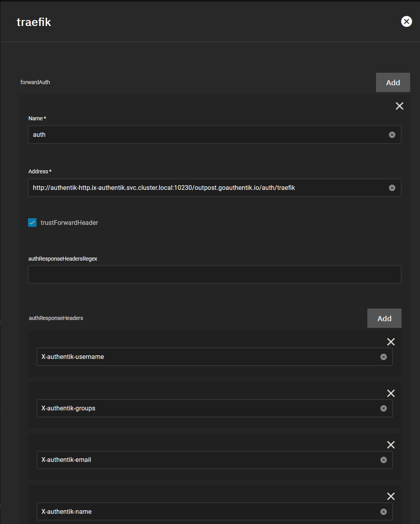
Task: Remove the X-authentik-username header entry
Action: point(391,342)
